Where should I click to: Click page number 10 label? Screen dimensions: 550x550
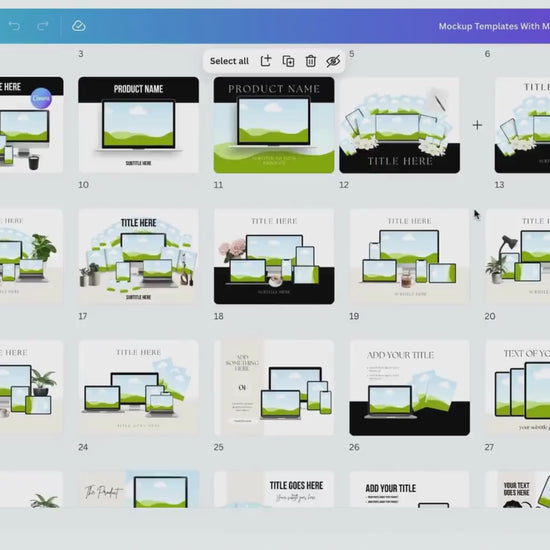coord(83,185)
